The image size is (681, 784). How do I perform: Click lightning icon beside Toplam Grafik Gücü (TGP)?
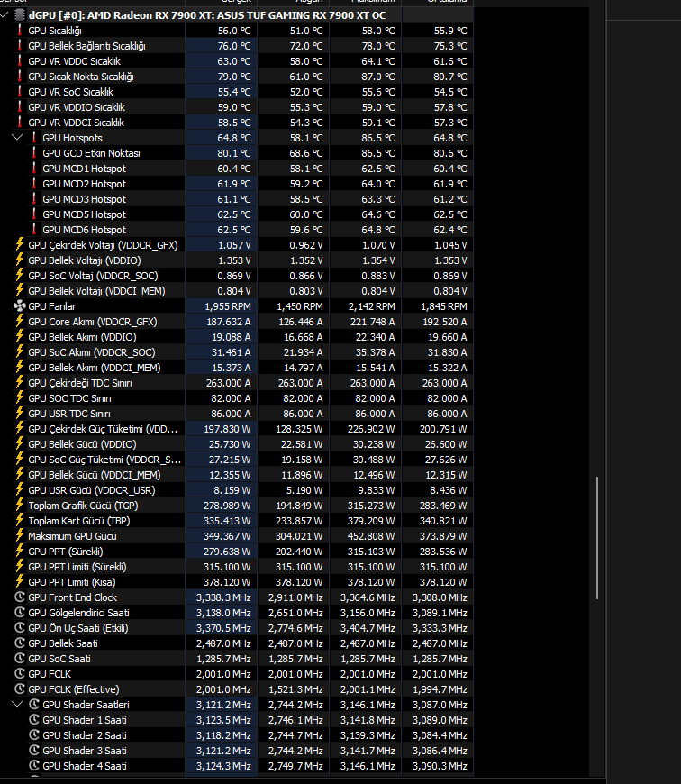coord(20,505)
